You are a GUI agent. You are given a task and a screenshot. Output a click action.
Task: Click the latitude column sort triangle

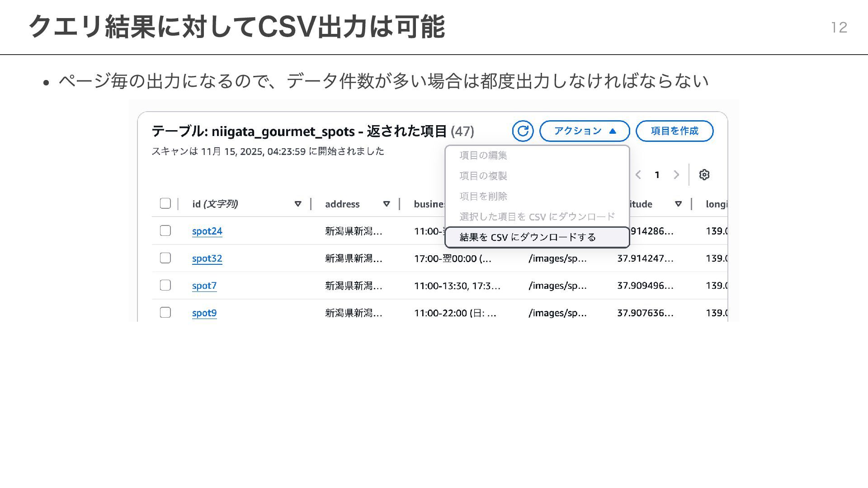pyautogui.click(x=678, y=204)
